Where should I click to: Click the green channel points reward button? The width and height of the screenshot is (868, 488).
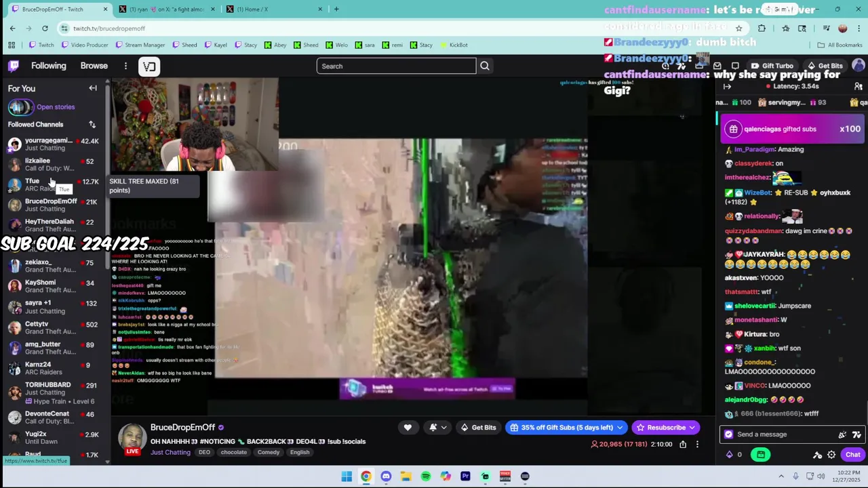coord(761,455)
